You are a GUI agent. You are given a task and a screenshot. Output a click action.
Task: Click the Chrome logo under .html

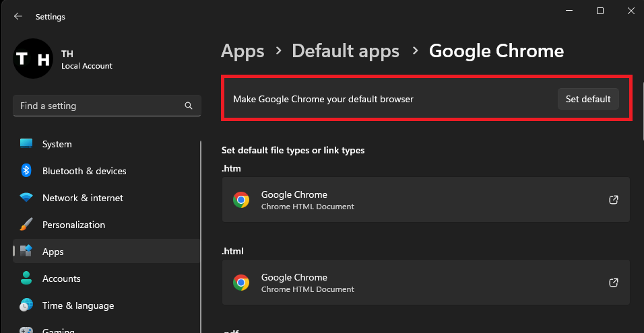[x=241, y=283]
